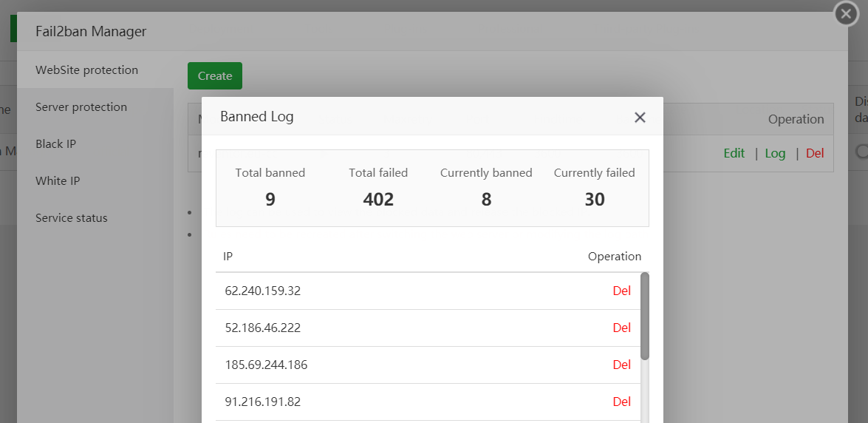The height and width of the screenshot is (423, 868).
Task: Click the IP column header
Action: click(228, 256)
